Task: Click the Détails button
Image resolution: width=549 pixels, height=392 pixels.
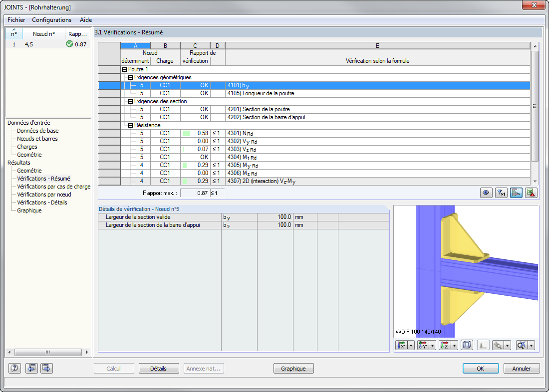Action: 159,368
